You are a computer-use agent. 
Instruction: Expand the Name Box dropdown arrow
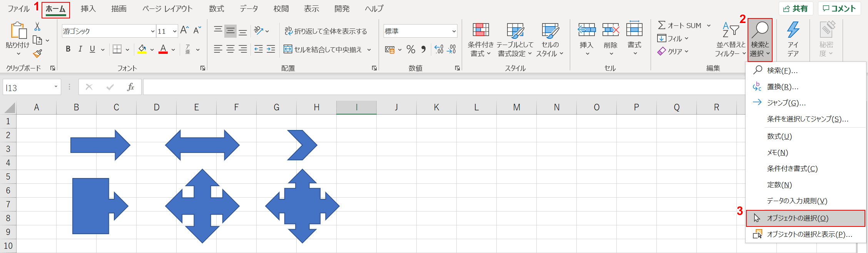point(56,87)
